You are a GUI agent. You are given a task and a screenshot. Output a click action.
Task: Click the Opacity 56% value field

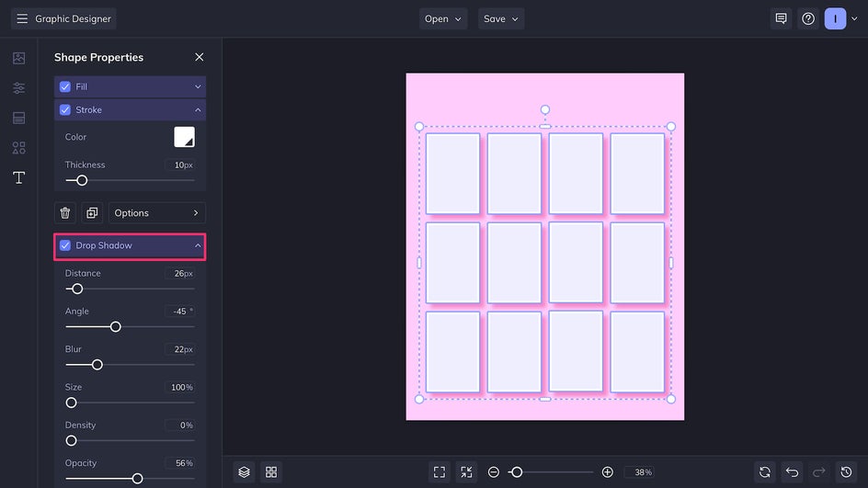[x=179, y=463]
